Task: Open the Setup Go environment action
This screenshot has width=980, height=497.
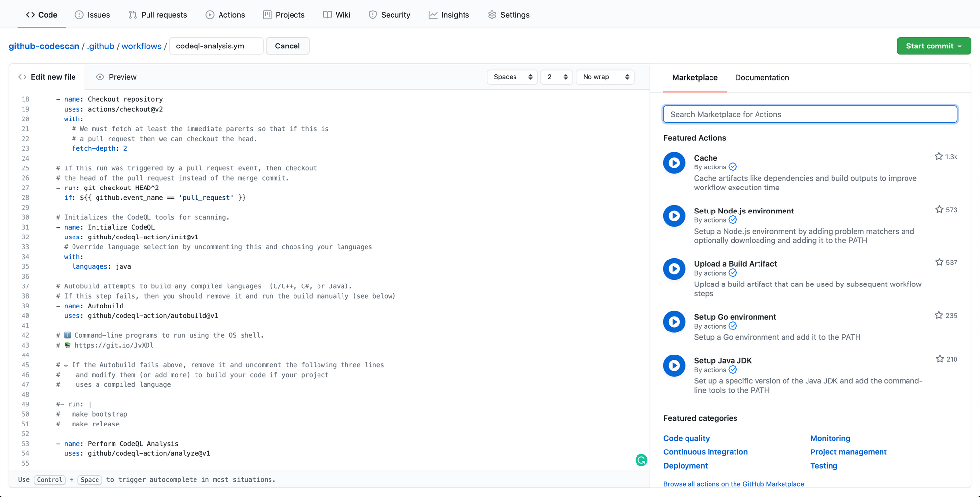Action: [x=735, y=317]
